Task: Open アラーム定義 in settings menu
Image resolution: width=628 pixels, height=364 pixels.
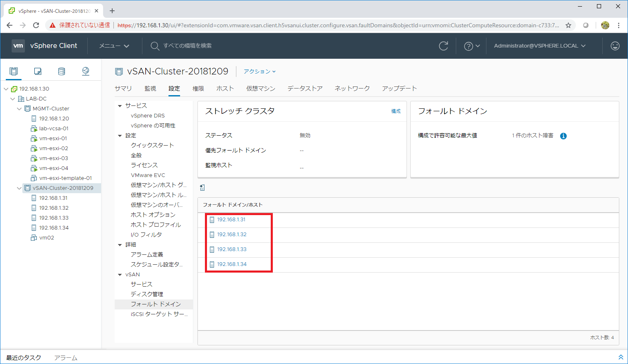Action: click(147, 255)
